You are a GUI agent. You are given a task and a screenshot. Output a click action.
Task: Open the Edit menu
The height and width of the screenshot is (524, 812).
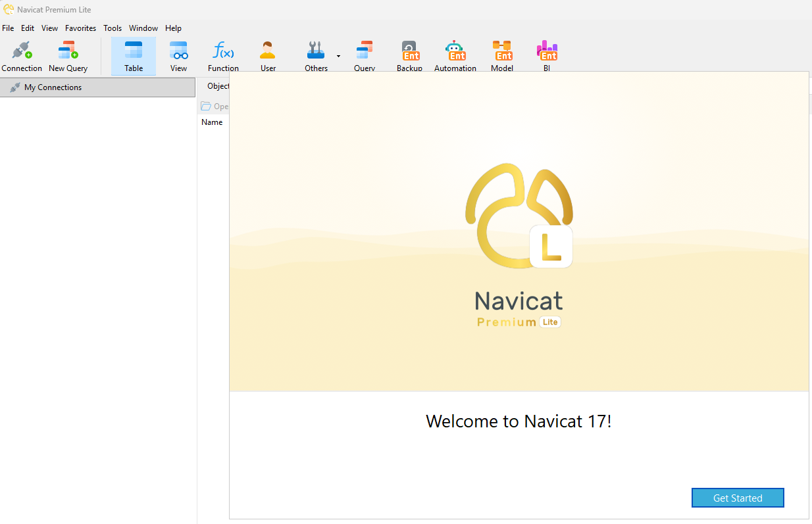tap(28, 28)
